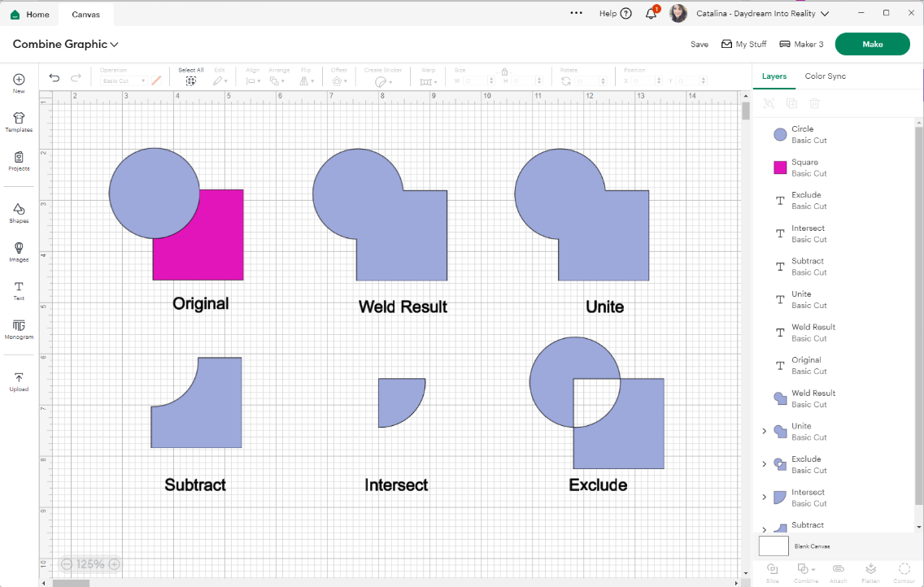The width and height of the screenshot is (924, 587).
Task: Open the three-dots more menu
Action: (577, 13)
